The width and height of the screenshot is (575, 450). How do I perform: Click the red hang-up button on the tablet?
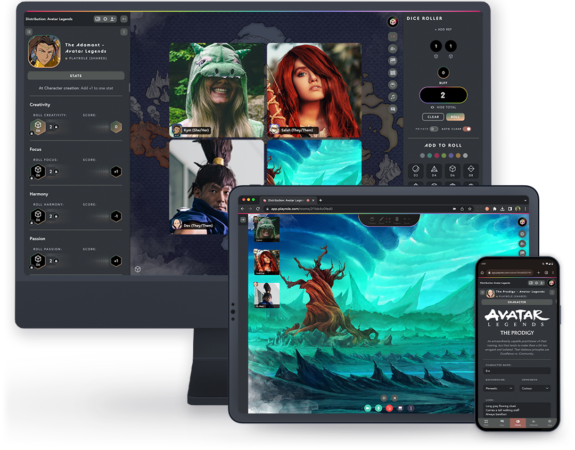389,408
